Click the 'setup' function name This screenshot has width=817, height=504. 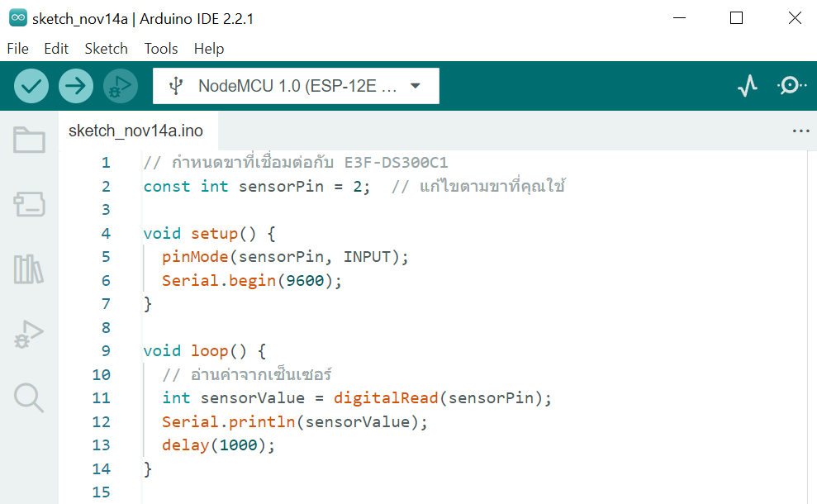215,234
